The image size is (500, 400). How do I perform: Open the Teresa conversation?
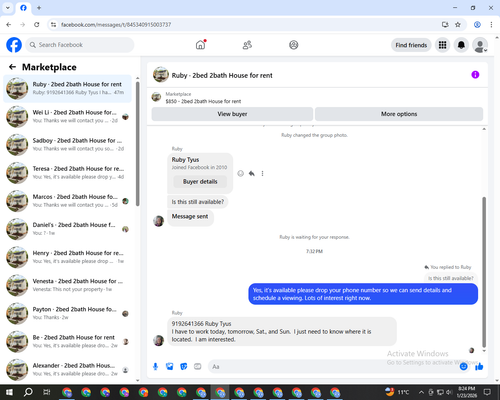point(67,173)
